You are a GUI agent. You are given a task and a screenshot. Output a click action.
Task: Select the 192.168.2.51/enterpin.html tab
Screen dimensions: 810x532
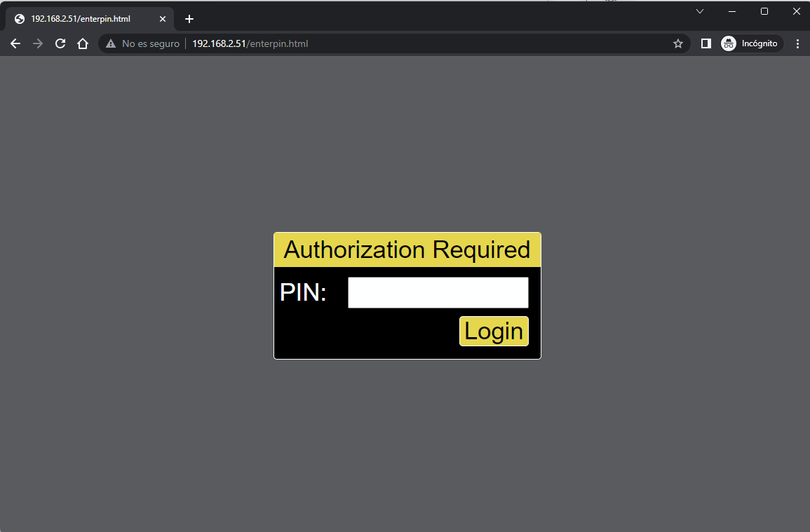[x=81, y=19]
